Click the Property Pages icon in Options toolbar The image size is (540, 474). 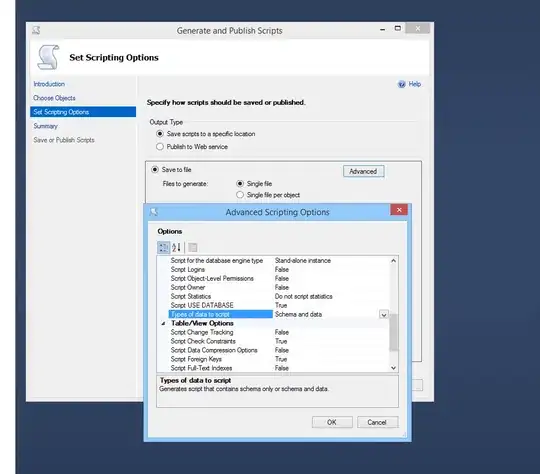[193, 247]
